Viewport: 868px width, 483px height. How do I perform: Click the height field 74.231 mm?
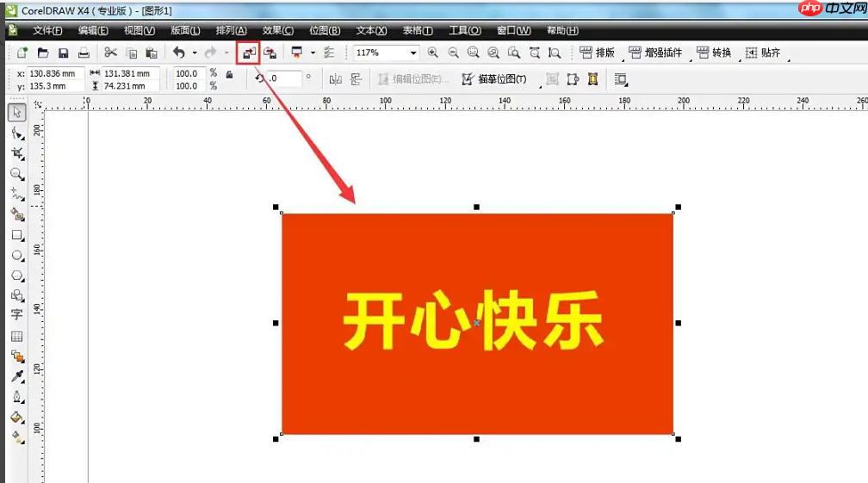pyautogui.click(x=131, y=86)
